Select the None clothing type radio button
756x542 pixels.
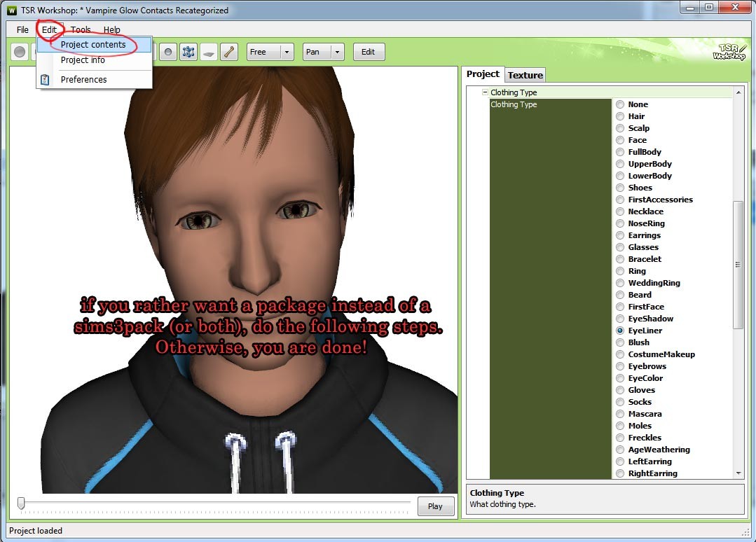[x=620, y=104]
